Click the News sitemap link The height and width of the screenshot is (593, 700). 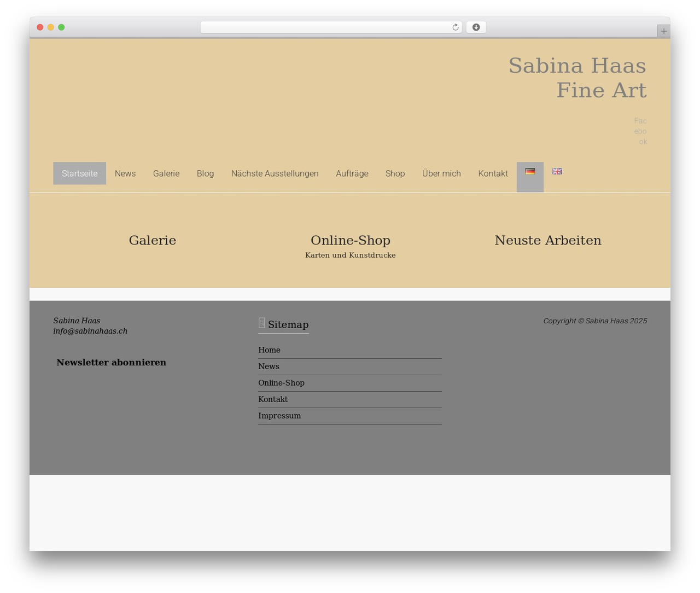(x=269, y=367)
